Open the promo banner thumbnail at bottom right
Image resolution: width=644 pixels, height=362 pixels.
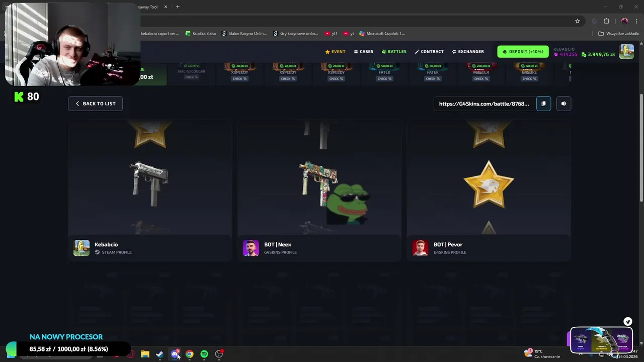click(601, 340)
